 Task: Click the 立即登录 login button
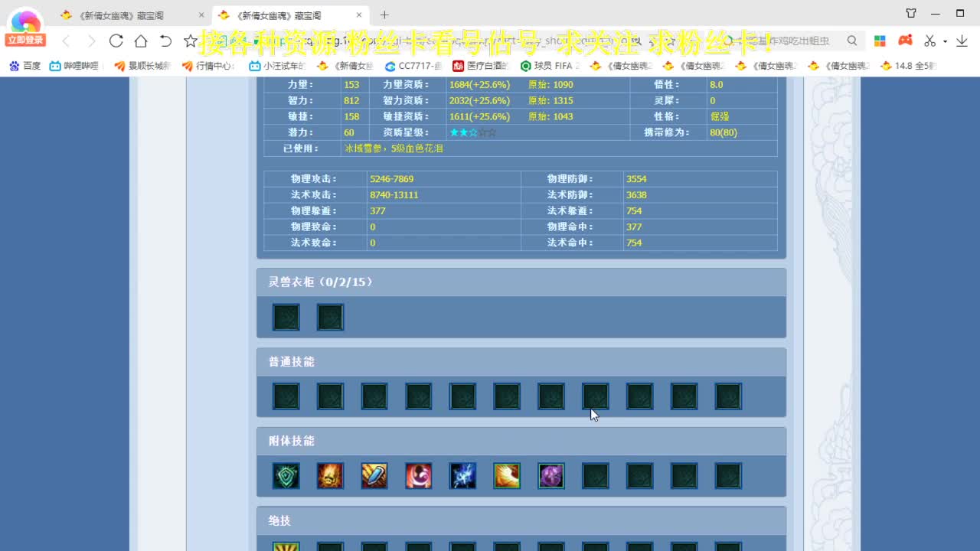(25, 40)
